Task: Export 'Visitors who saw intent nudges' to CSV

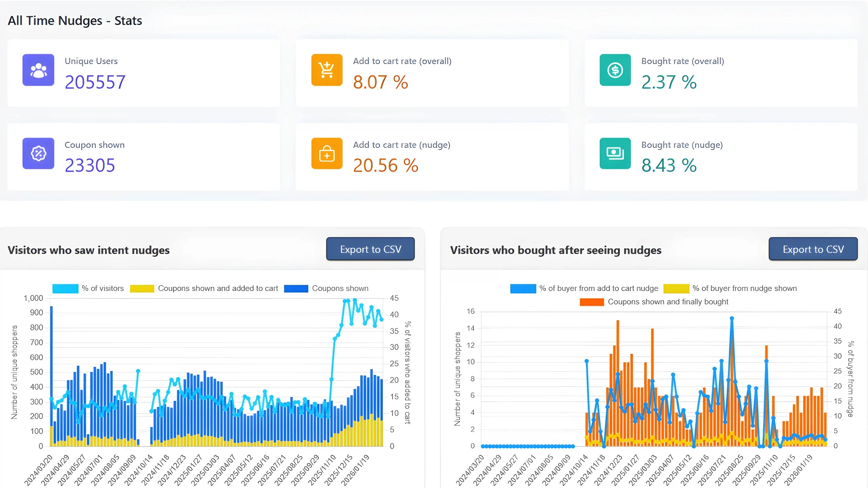Action: click(x=370, y=249)
